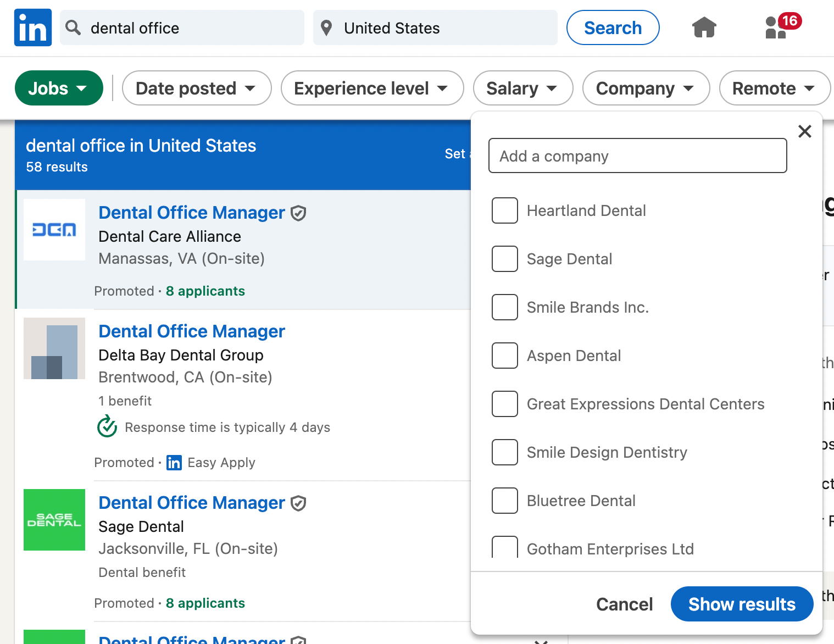The image size is (834, 644).
Task: Click '58 results' text
Action: (x=57, y=167)
